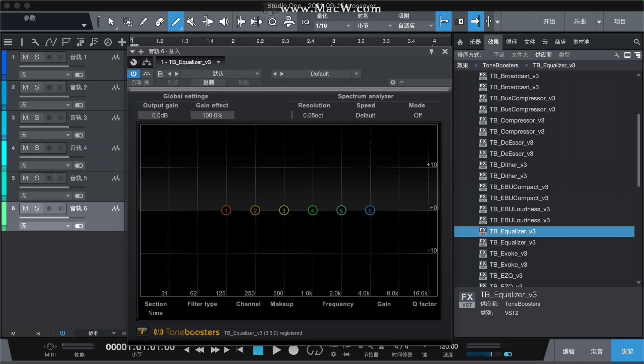Select the Paint (pencil) tool
This screenshot has height=364, width=644.
[175, 22]
